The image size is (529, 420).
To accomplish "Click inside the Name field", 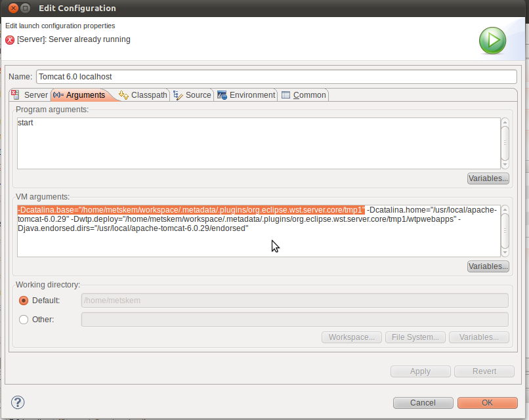I will [276, 77].
